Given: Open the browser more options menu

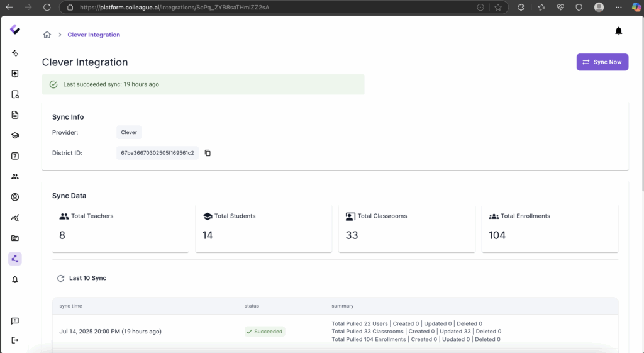Looking at the screenshot, I should 619,7.
